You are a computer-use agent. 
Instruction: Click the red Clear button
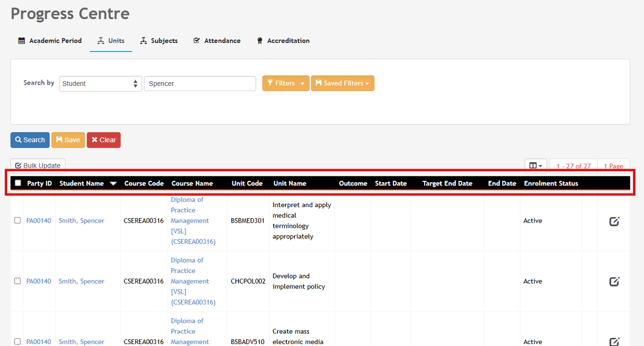104,140
